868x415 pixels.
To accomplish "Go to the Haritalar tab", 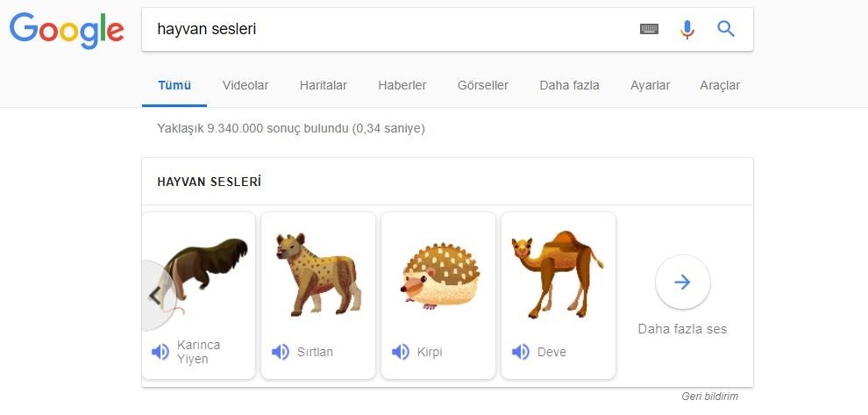I will click(x=324, y=85).
